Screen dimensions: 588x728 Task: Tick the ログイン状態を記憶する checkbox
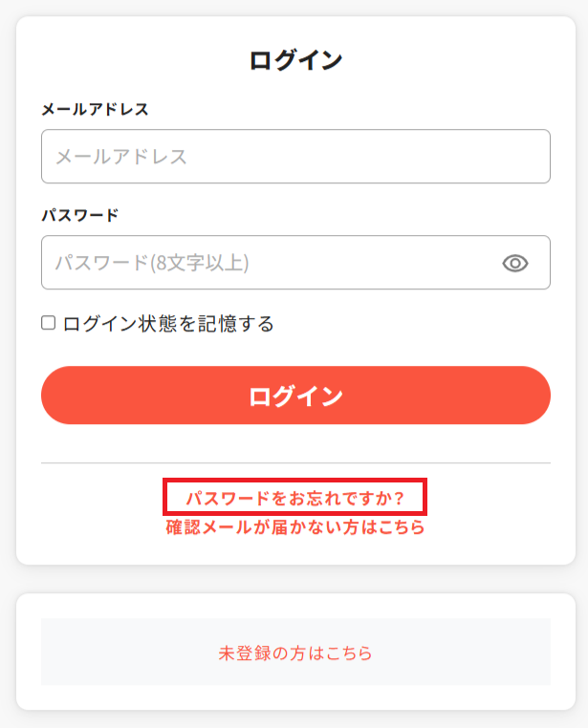[48, 323]
